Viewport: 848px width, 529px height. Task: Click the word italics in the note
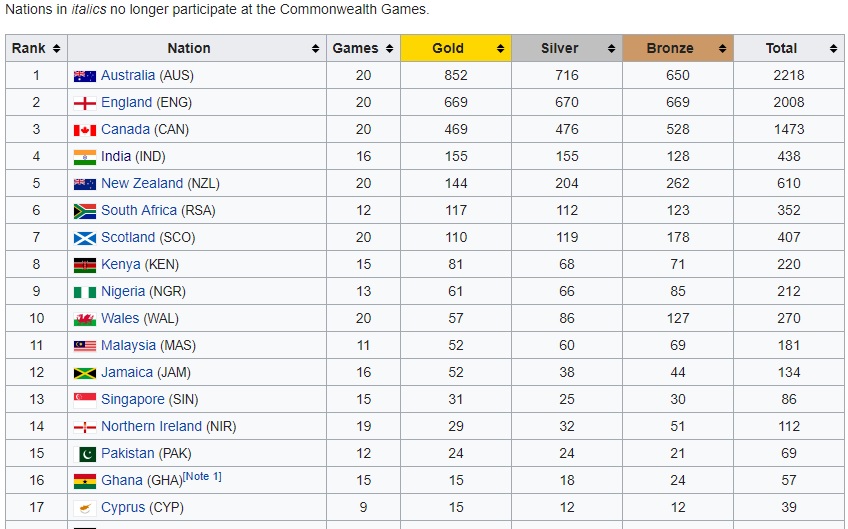pos(89,9)
